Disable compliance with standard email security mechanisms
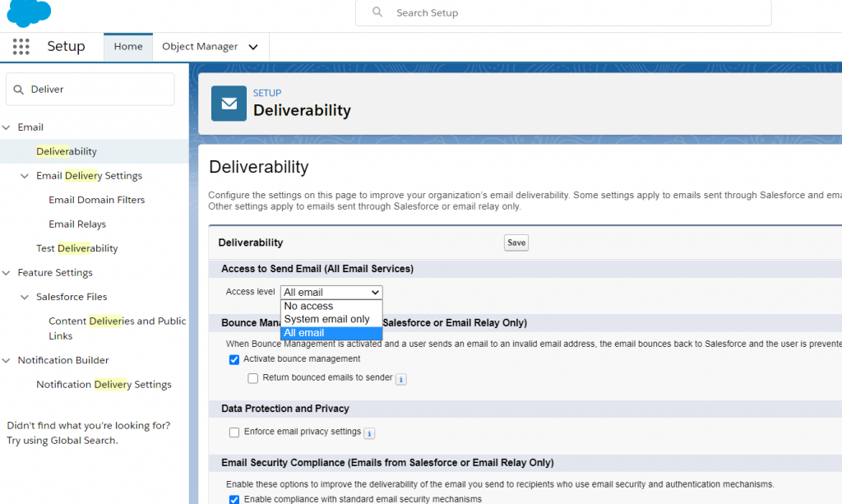The image size is (842, 504). pos(234,498)
